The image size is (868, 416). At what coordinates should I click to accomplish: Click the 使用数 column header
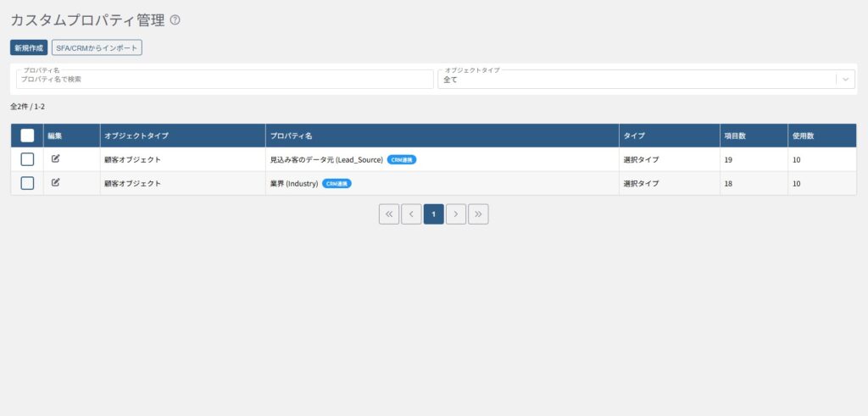(x=803, y=136)
